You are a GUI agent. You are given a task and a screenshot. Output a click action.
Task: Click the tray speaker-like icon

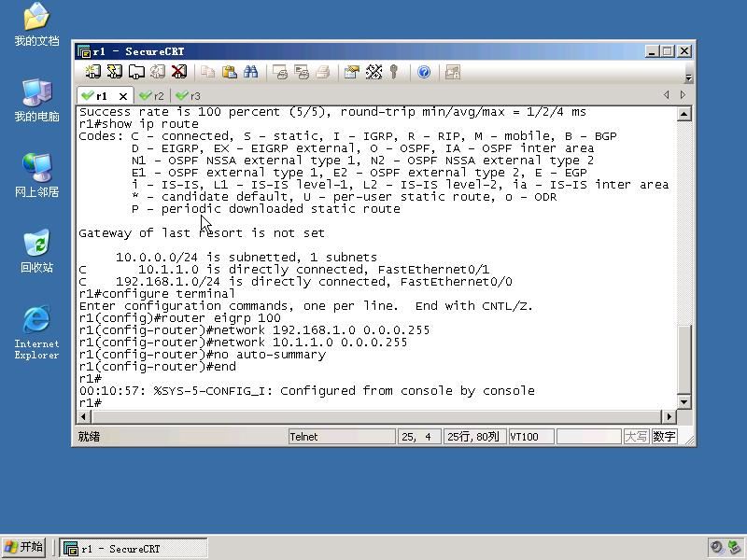716,547
